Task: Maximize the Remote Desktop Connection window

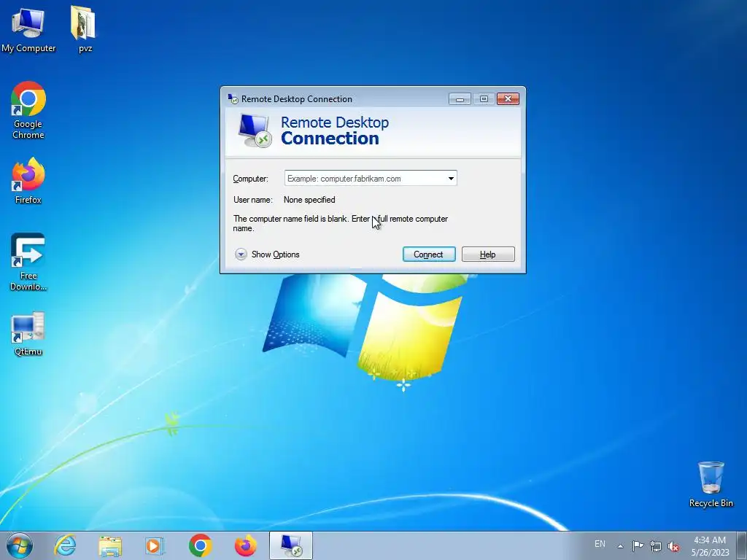Action: coord(484,98)
